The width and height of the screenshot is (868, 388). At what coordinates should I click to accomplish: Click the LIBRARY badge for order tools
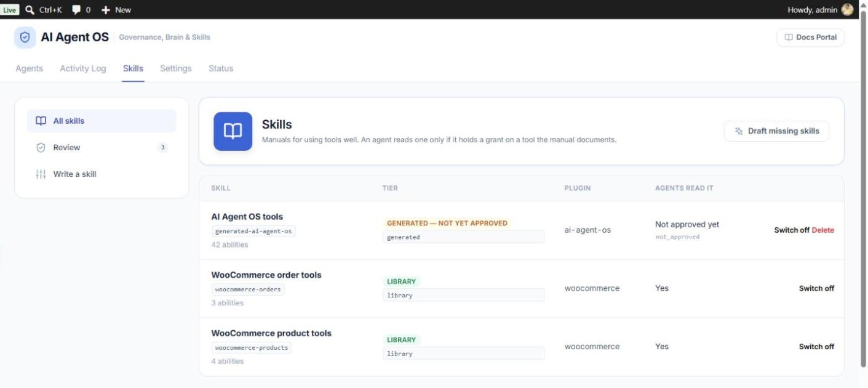tap(402, 281)
